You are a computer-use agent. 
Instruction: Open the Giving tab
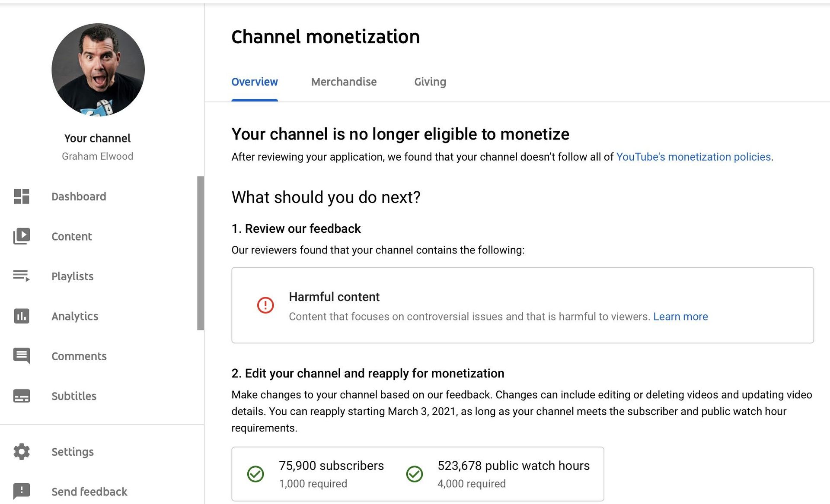click(x=430, y=82)
